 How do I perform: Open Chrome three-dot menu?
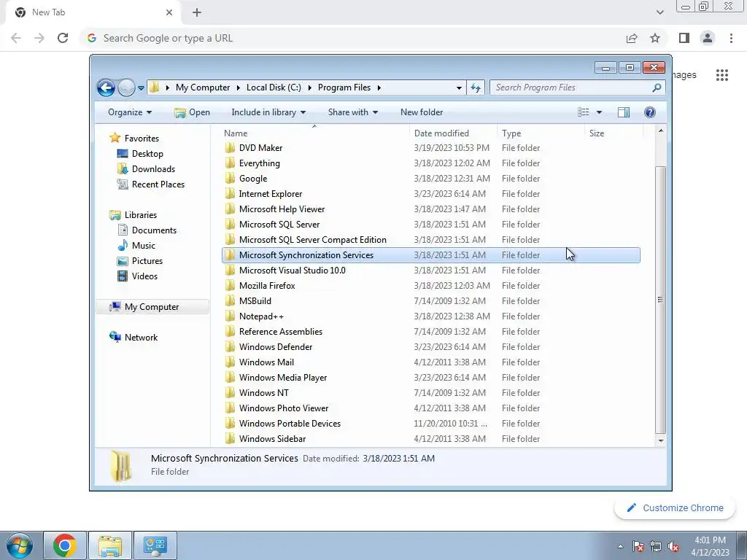click(731, 38)
